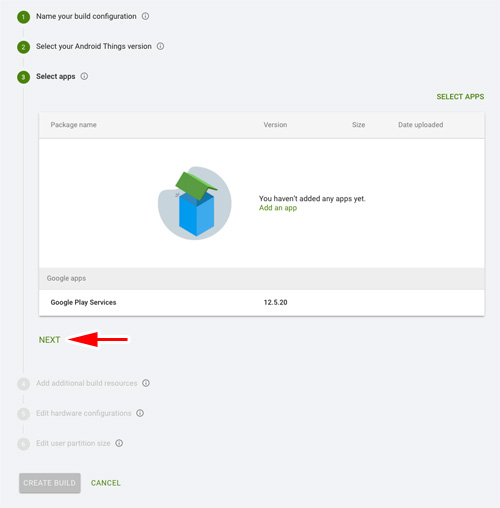Click the greyed step 6 circle
This screenshot has height=508, width=500.
point(23,444)
